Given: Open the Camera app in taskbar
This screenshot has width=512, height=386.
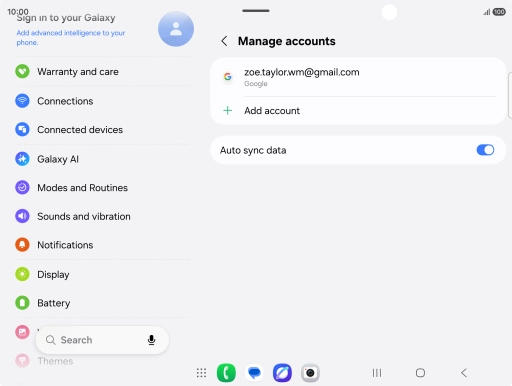Looking at the screenshot, I should (x=310, y=373).
